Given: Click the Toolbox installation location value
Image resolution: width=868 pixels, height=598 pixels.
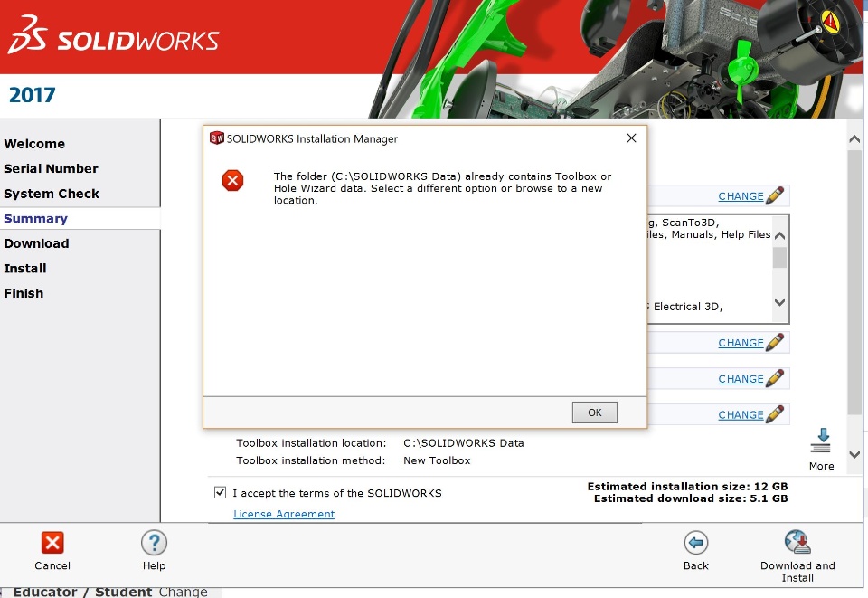Looking at the screenshot, I should [463, 443].
